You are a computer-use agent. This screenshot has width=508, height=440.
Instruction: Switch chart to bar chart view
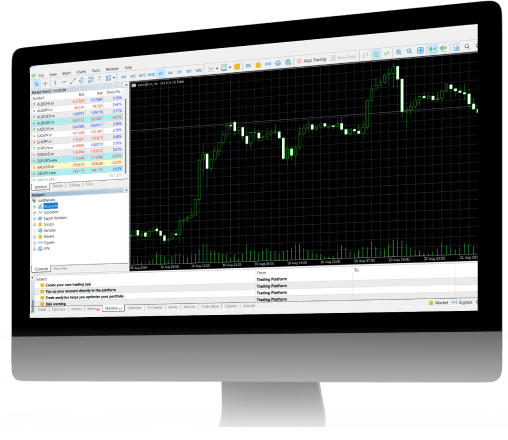(366, 55)
